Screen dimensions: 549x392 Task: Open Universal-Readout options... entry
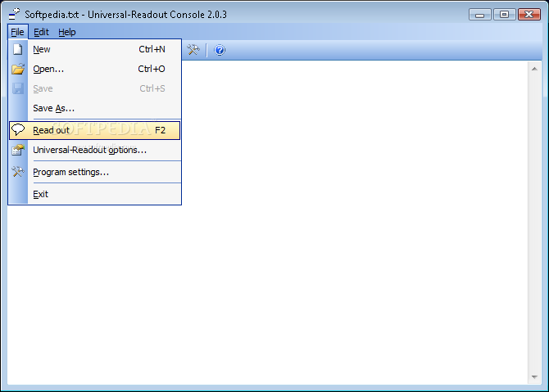94,150
